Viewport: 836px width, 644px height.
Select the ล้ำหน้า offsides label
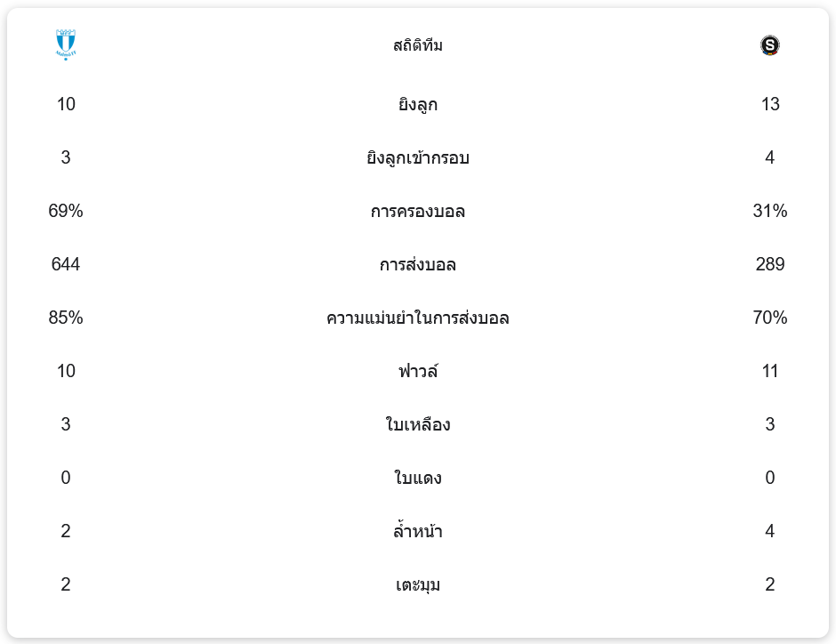418,532
